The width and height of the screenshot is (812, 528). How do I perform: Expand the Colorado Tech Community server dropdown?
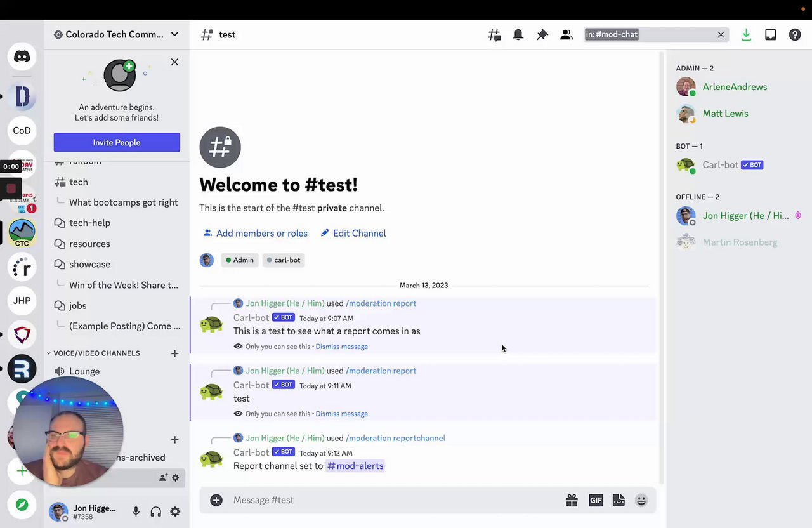[174, 34]
